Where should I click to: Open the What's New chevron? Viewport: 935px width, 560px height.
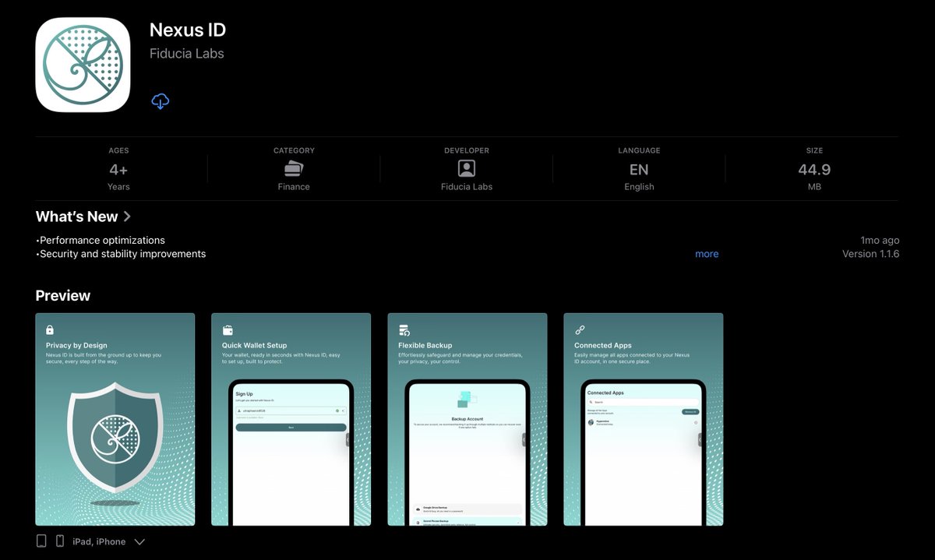tap(128, 217)
